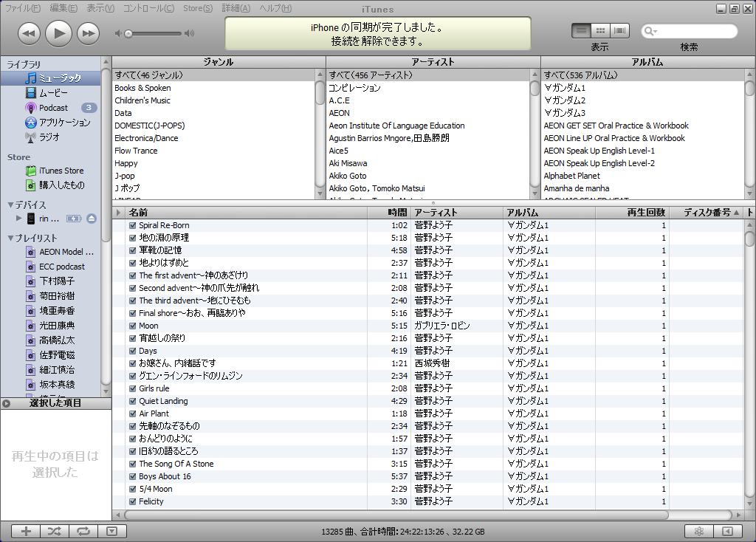Open the ファイル(F) menu
Viewport: 756px width, 542px height.
(x=23, y=8)
